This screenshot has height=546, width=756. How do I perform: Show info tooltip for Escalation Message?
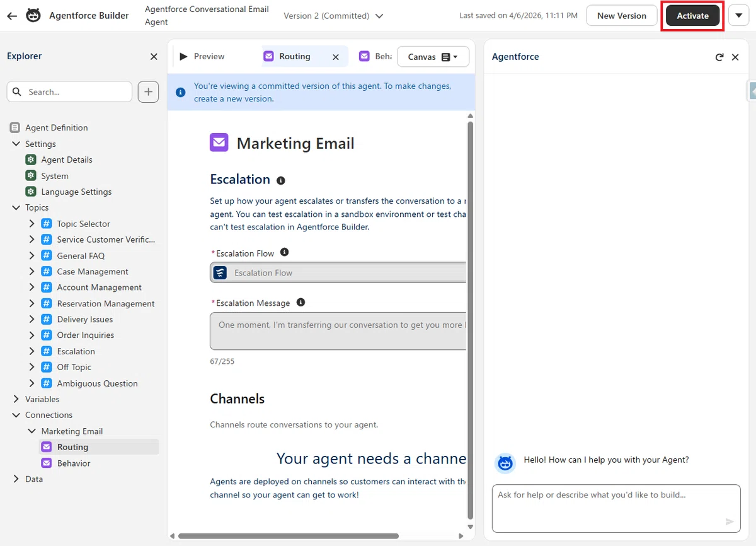tap(301, 302)
